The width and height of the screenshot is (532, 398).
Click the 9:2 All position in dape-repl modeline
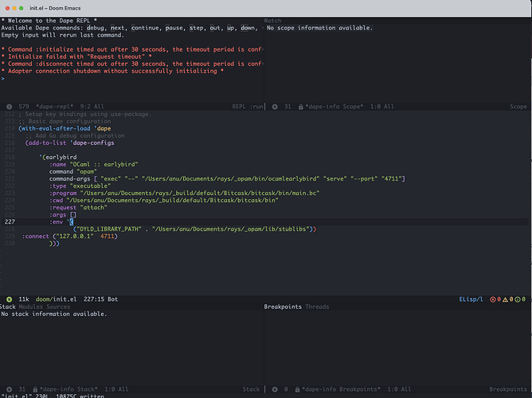[x=92, y=107]
